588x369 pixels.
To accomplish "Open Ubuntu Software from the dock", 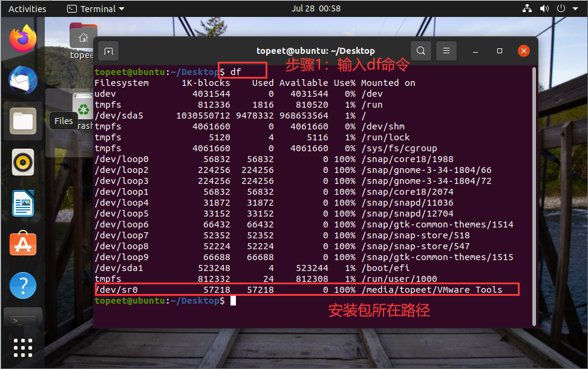I will pos(23,244).
